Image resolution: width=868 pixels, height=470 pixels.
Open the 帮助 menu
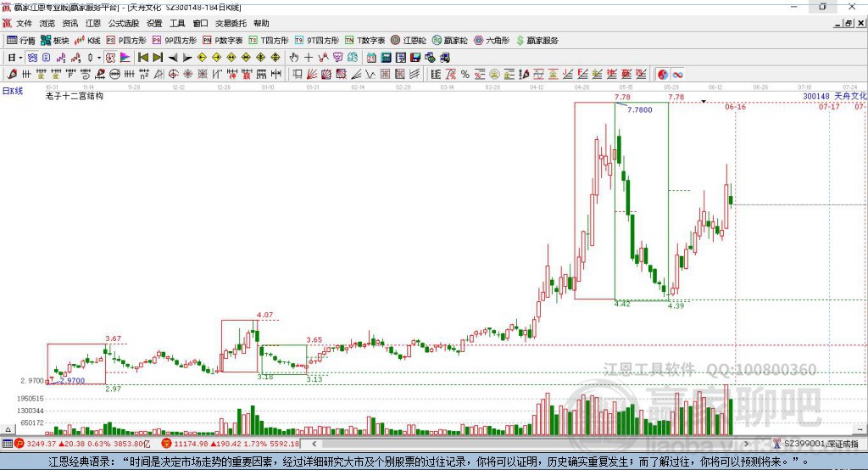tap(261, 23)
